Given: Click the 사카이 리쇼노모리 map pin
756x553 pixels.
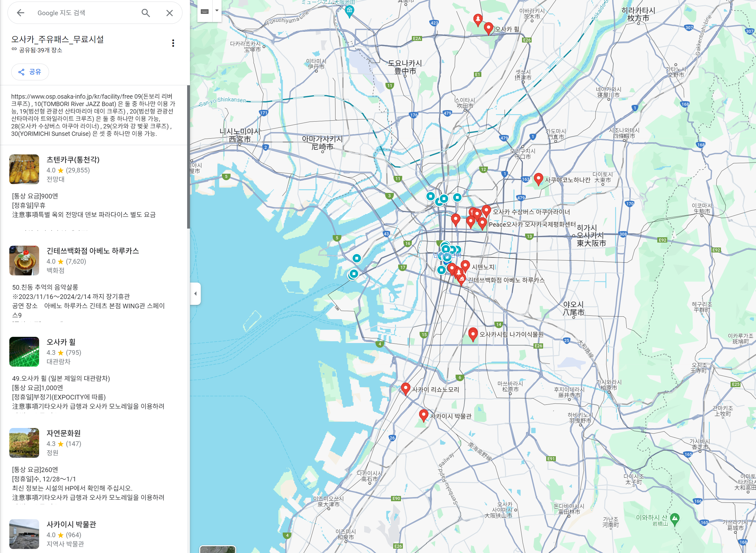Looking at the screenshot, I should click(x=405, y=388).
